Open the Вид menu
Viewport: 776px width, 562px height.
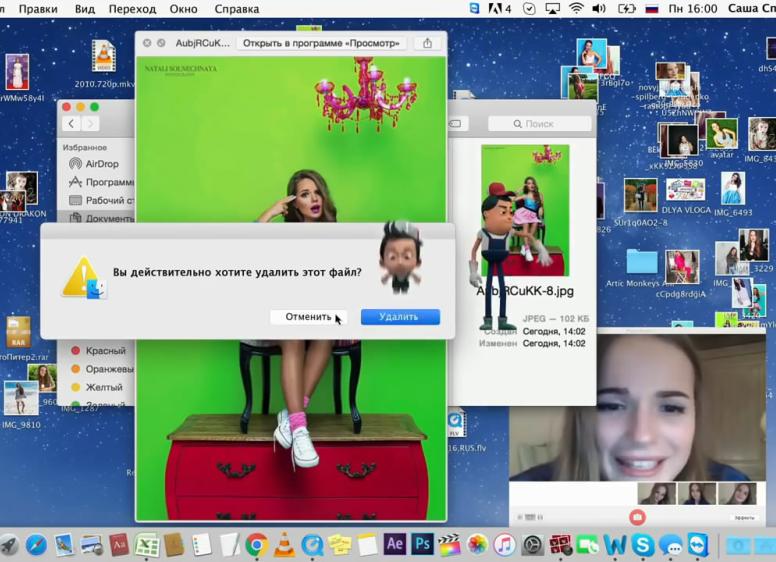85,9
